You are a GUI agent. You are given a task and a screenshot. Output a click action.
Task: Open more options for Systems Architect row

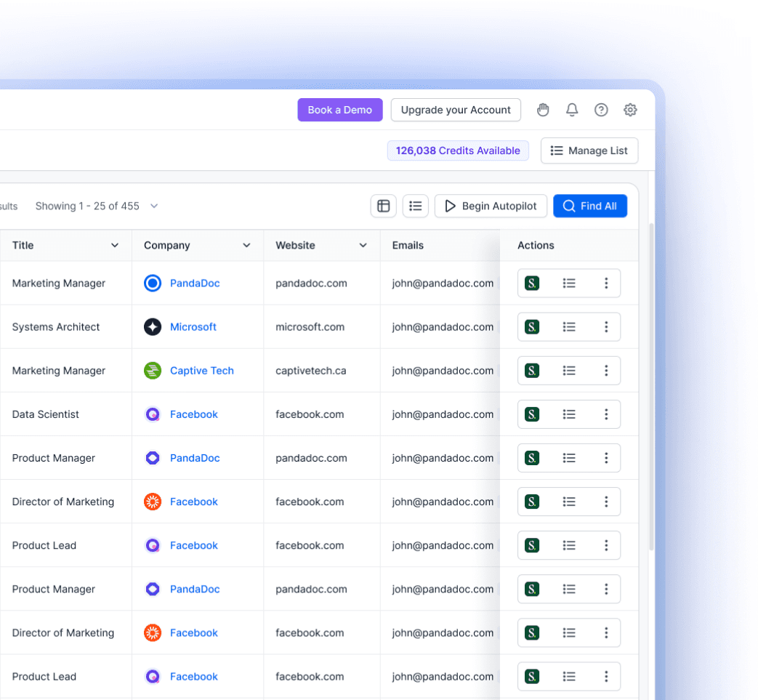click(606, 327)
